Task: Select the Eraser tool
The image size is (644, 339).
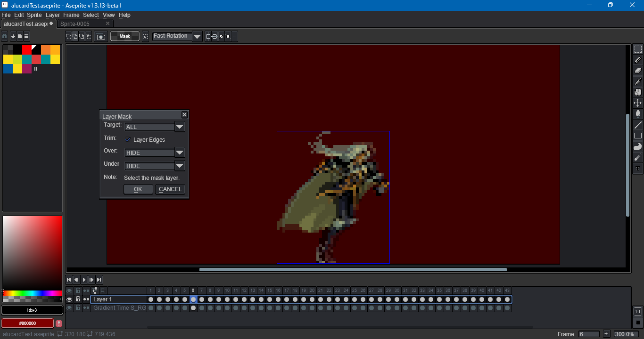Action: tap(638, 71)
